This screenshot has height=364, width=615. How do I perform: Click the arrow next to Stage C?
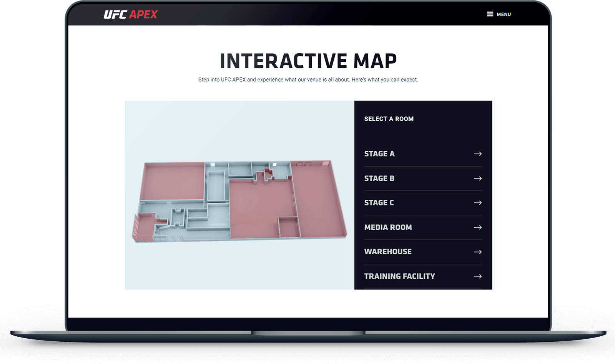tap(478, 203)
